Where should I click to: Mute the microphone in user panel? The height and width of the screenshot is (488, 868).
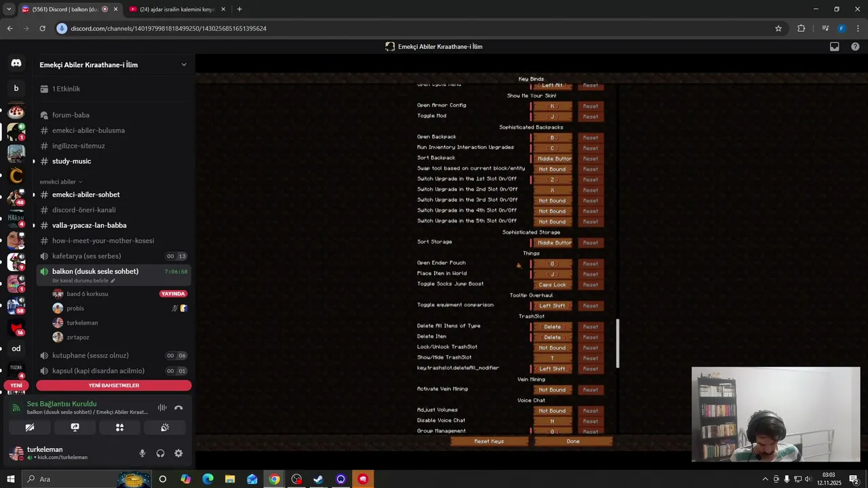pos(142,453)
